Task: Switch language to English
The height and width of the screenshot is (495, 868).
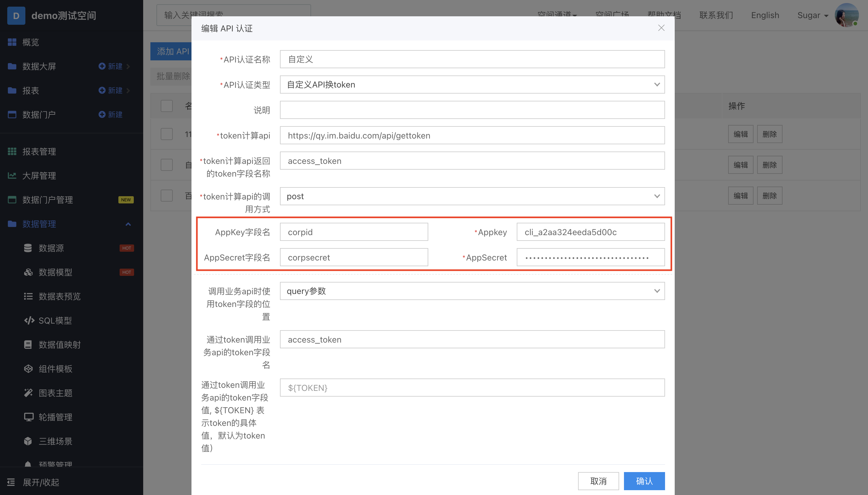Action: point(765,15)
